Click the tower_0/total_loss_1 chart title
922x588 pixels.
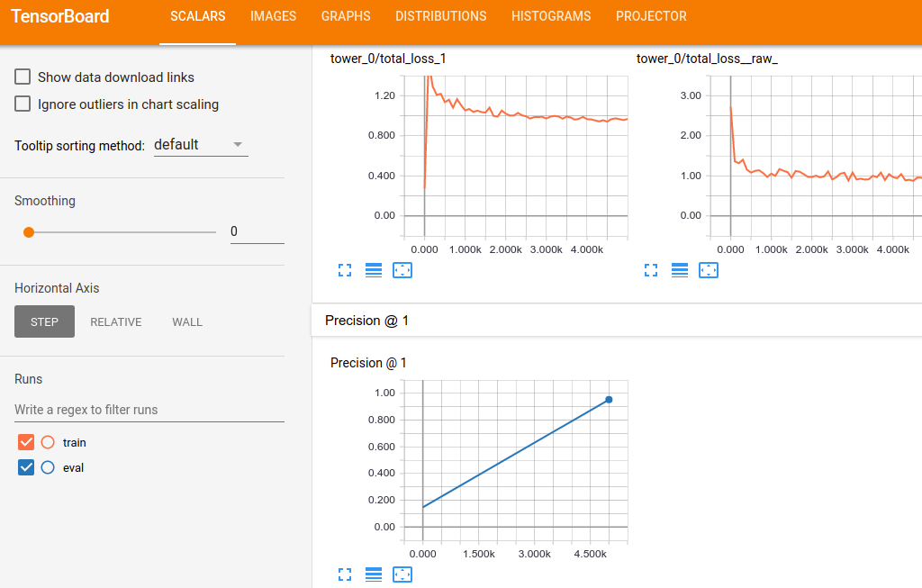coord(388,59)
